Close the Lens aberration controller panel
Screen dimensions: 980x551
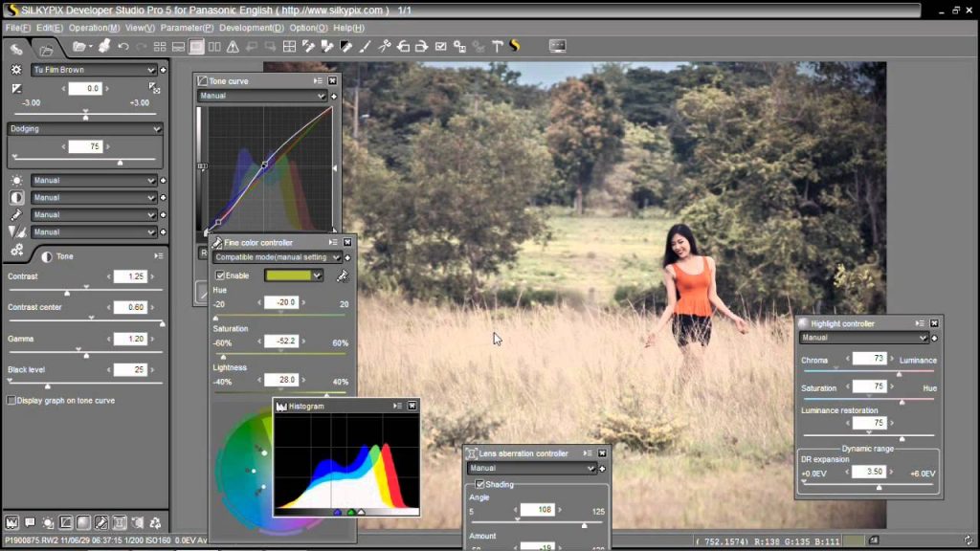pyautogui.click(x=602, y=453)
